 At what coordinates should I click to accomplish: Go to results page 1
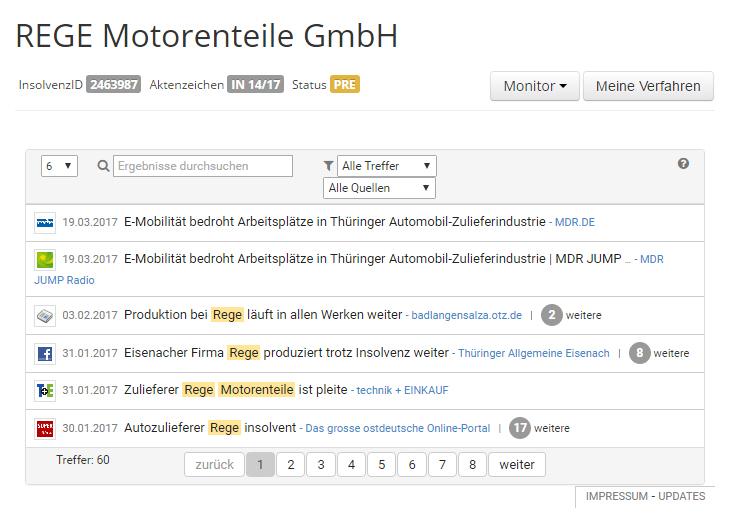pos(260,465)
